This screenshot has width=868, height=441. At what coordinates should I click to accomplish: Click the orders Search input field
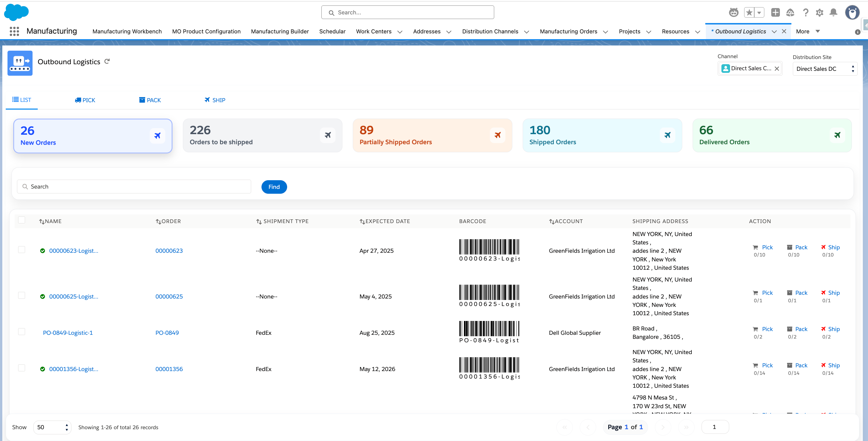[x=134, y=187]
